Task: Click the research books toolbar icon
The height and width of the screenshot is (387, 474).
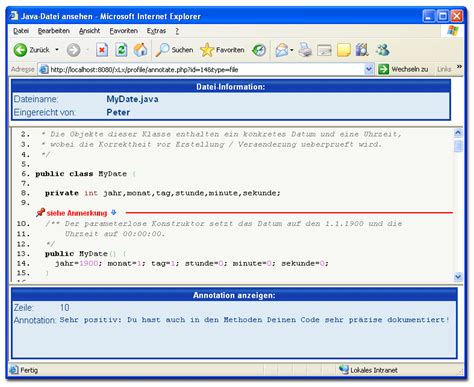Action: (x=362, y=50)
